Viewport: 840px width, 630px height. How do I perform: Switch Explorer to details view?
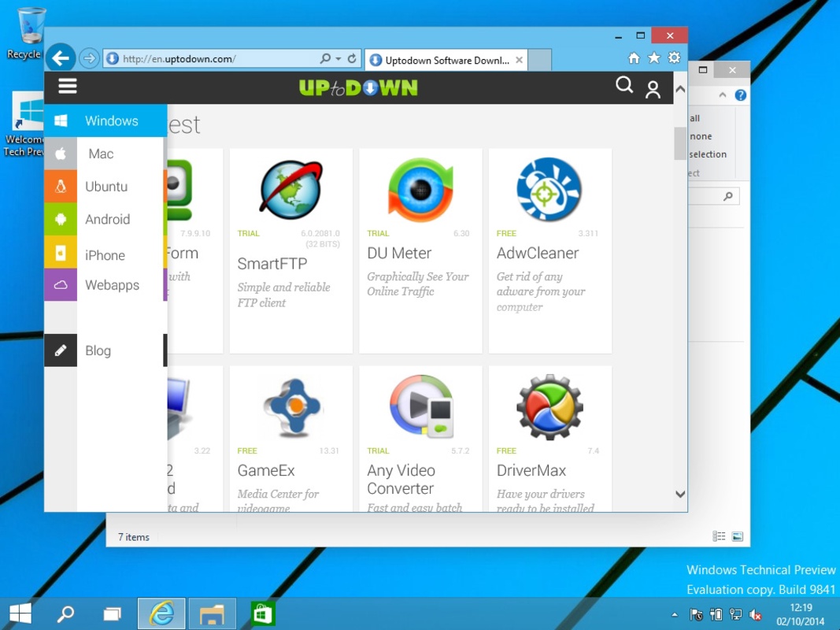tap(719, 536)
